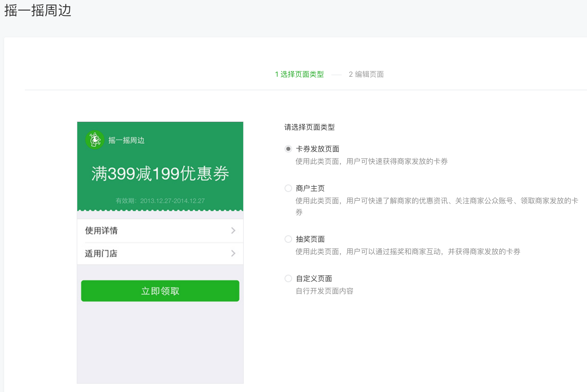This screenshot has width=587, height=392.
Task: Click the 适用门店 label
Action: (x=101, y=253)
